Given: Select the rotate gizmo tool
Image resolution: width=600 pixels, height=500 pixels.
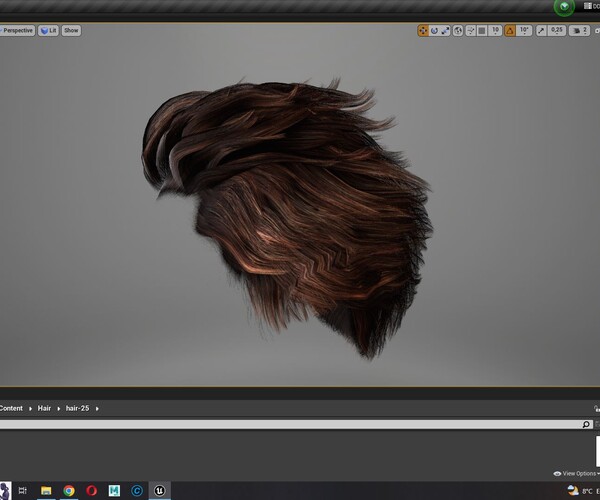Looking at the screenshot, I should click(x=434, y=31).
